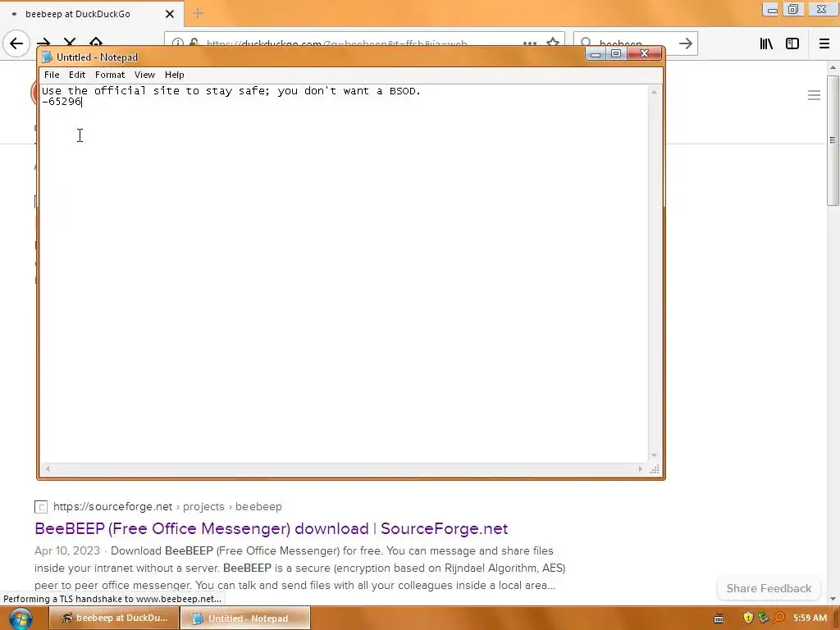
Task: Open the Windows Start orb
Action: 21,619
